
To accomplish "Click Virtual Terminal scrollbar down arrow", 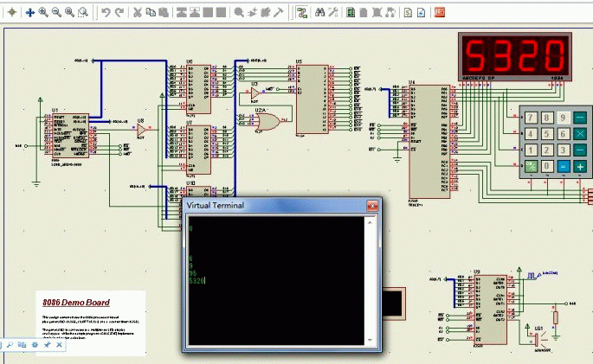I will point(370,340).
